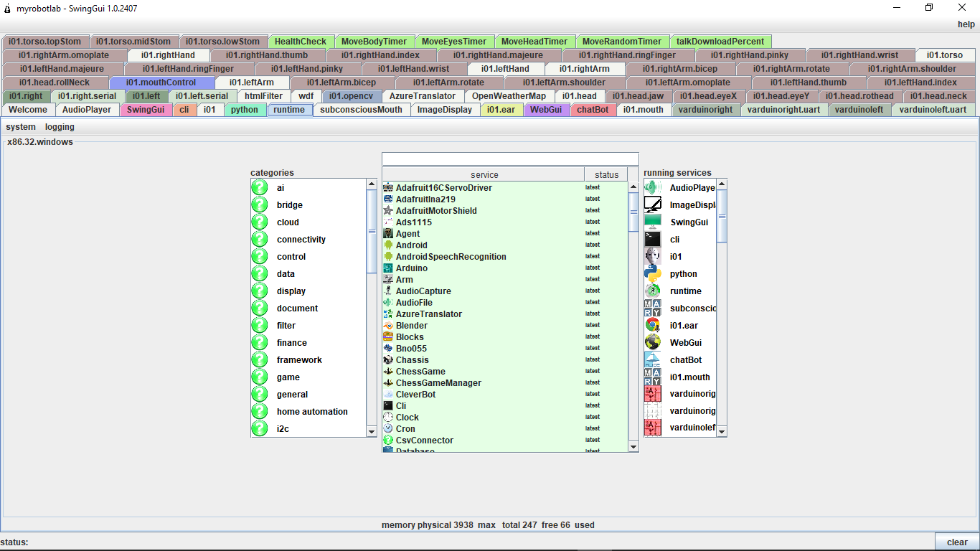Click the service search text field
The image size is (980, 551).
coord(510,159)
